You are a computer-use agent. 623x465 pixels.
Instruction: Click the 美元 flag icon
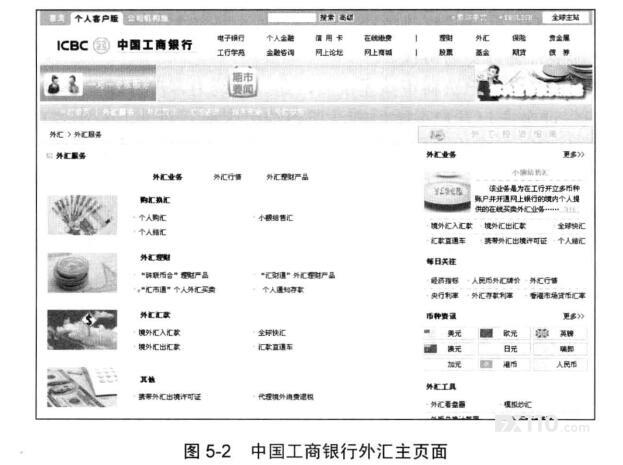tap(429, 333)
